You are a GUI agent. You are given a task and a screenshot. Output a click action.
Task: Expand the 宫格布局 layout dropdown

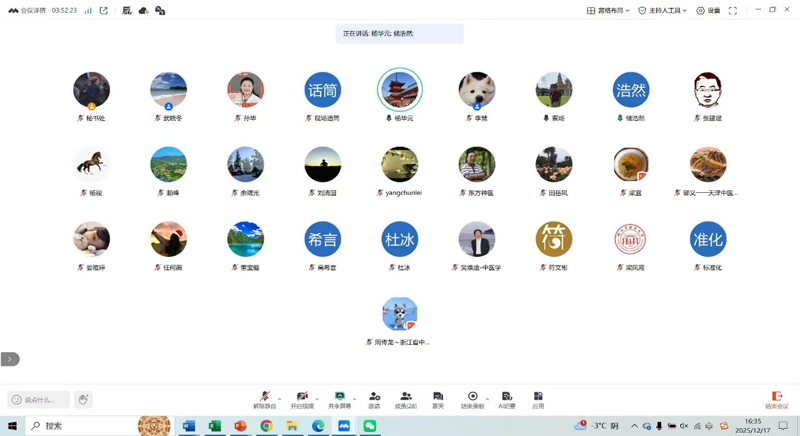(608, 11)
